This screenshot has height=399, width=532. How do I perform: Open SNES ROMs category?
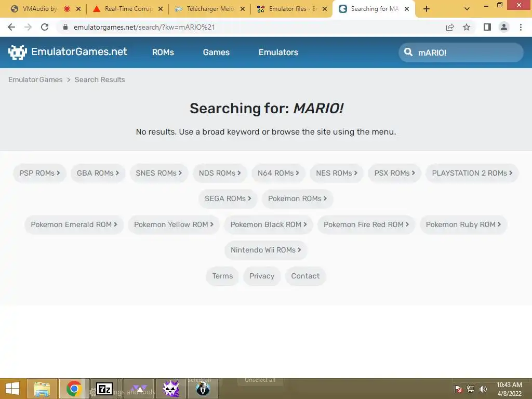tap(159, 173)
